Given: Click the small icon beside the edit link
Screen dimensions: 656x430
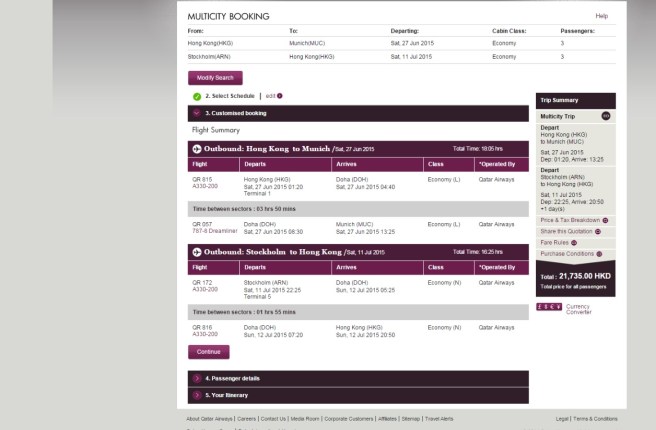Looking at the screenshot, I should (x=280, y=96).
